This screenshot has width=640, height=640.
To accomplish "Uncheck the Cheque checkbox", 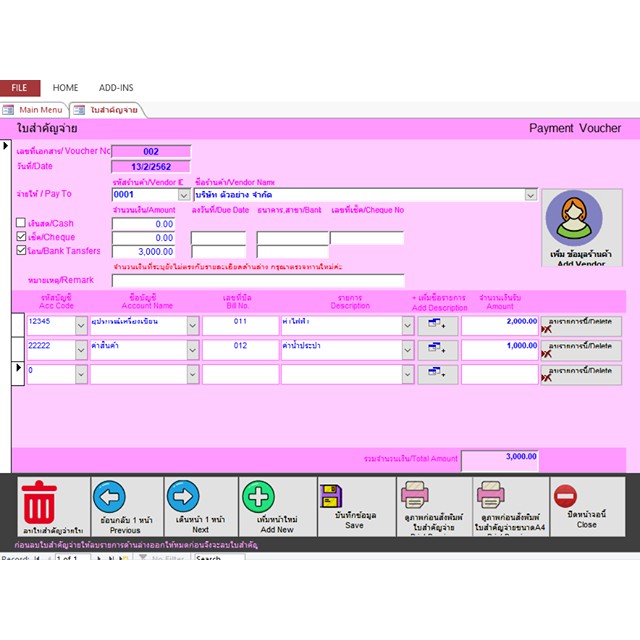I will pyautogui.click(x=21, y=237).
